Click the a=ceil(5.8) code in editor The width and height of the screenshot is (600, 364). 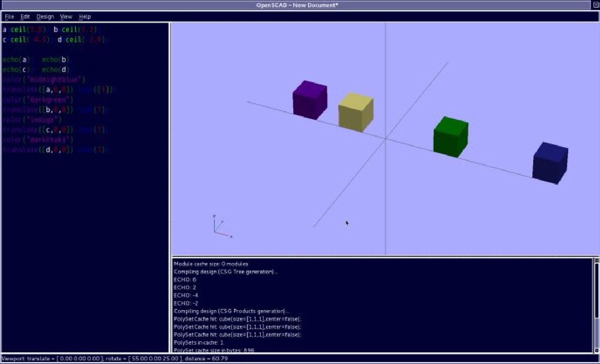[24, 30]
